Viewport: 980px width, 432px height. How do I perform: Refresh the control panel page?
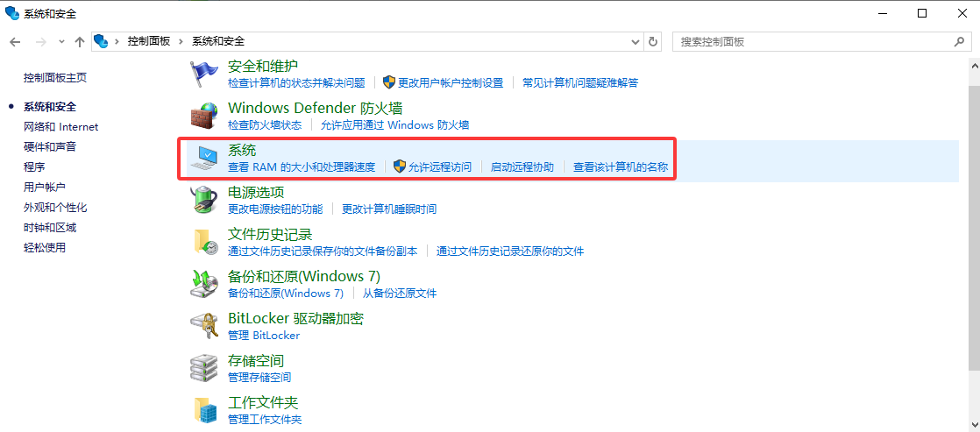(x=653, y=42)
